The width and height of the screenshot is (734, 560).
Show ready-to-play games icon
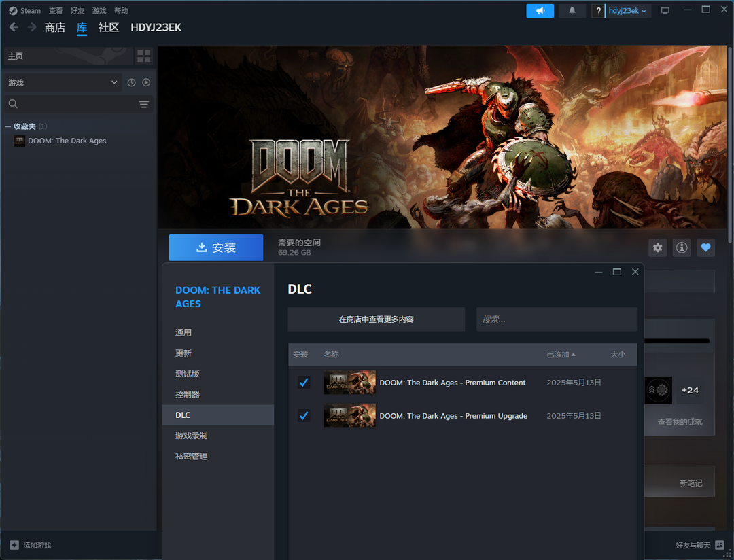tap(146, 82)
